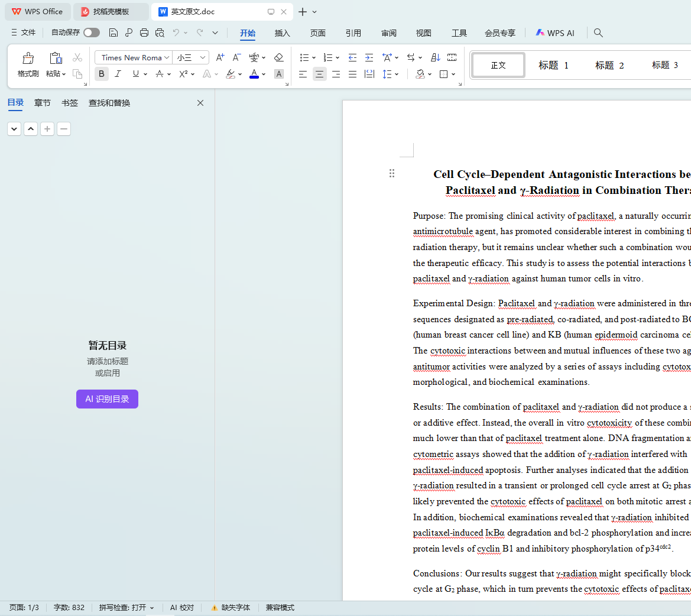Expand bullet list style dropdown arrow
The width and height of the screenshot is (691, 616).
[x=314, y=58]
